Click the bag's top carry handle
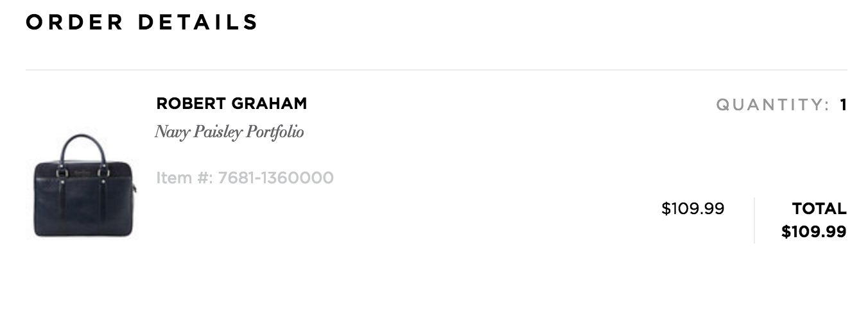The width and height of the screenshot is (868, 309). (82, 139)
